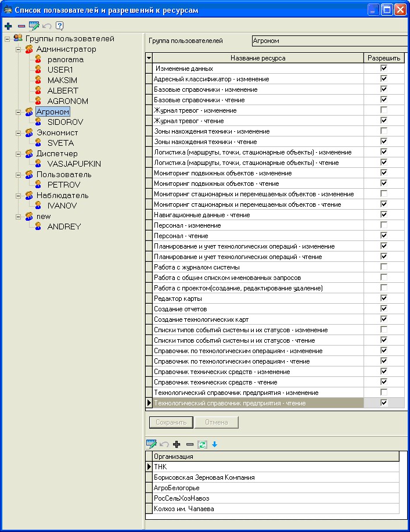Enable 'Журнал тревог - изменение' permission checkbox
This screenshot has height=532, width=410.
[383, 110]
